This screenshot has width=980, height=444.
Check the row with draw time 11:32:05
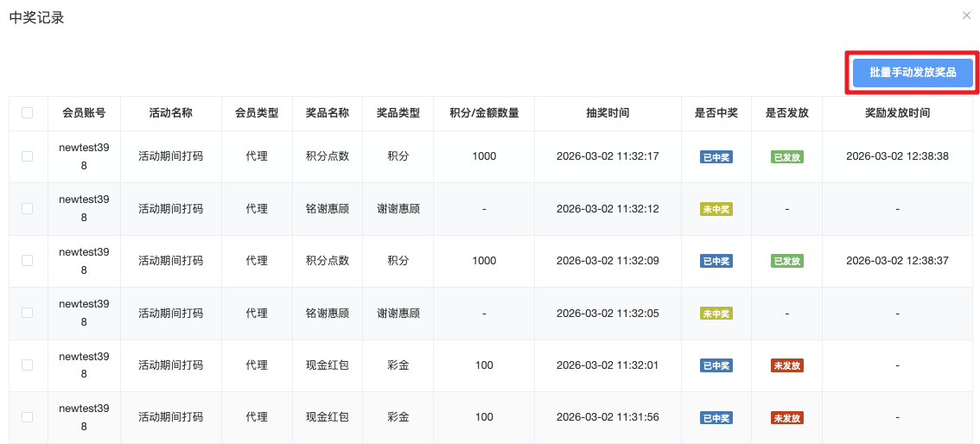[28, 313]
